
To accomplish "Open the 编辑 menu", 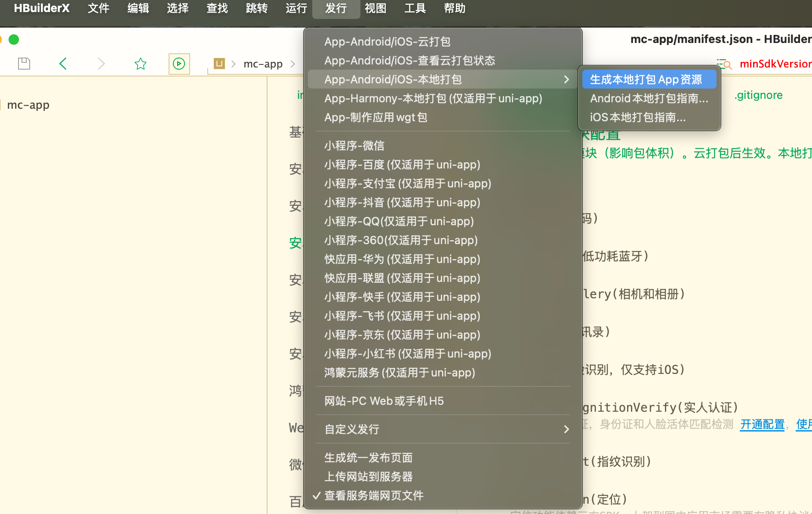I will [x=138, y=8].
